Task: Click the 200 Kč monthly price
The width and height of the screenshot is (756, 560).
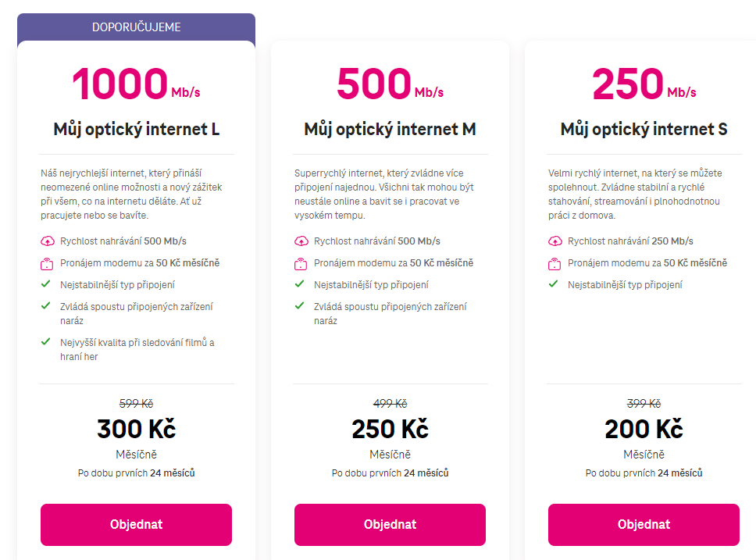Action: tap(644, 429)
